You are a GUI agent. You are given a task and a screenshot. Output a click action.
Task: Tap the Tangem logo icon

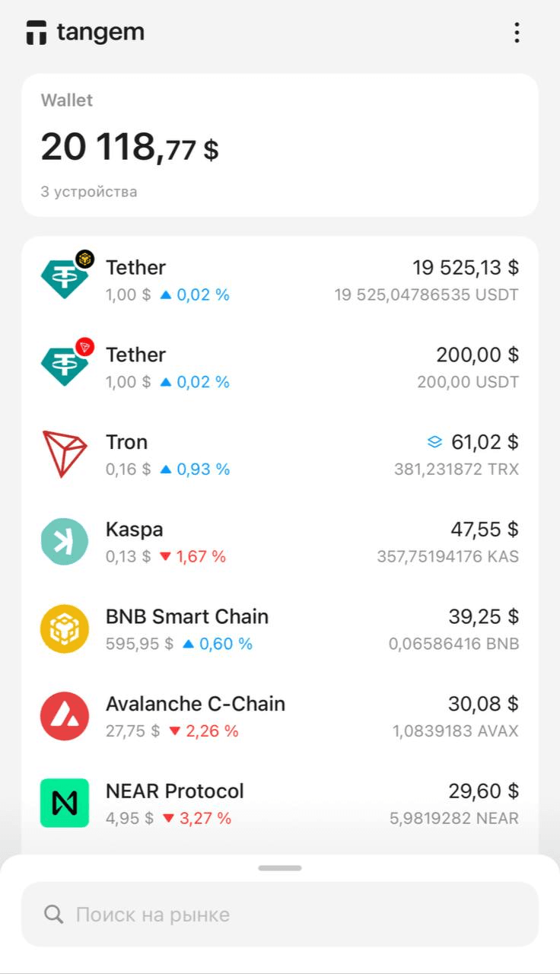[37, 33]
